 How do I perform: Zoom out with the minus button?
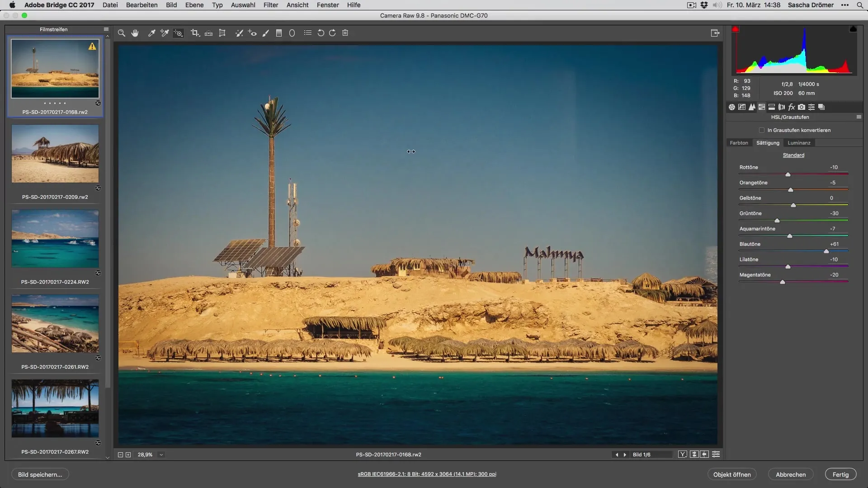click(x=120, y=455)
